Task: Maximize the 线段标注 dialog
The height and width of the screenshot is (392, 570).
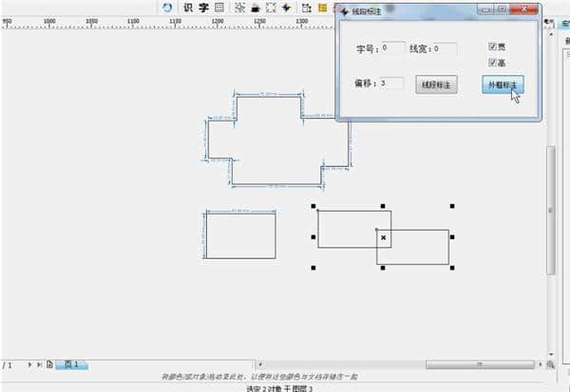Action: (502, 9)
